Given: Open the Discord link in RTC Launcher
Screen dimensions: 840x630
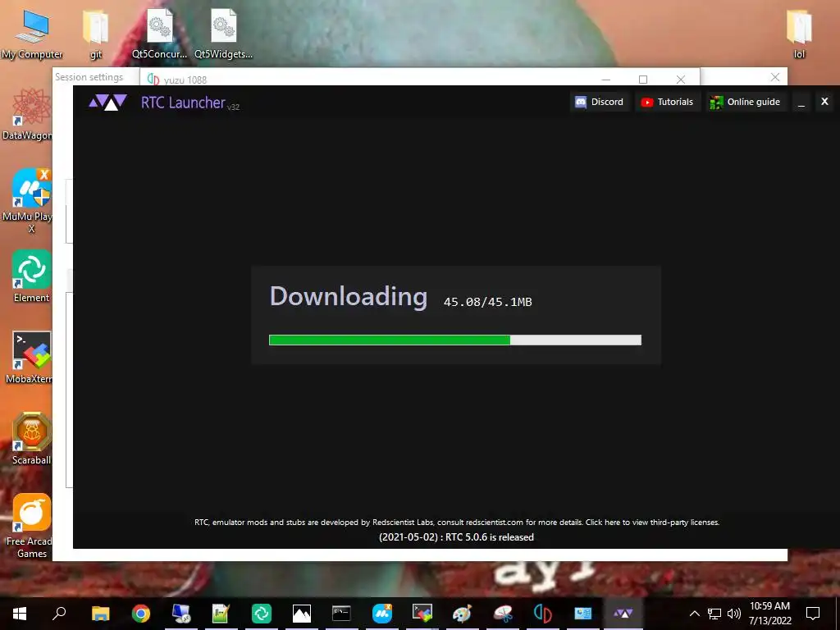Looking at the screenshot, I should (599, 102).
